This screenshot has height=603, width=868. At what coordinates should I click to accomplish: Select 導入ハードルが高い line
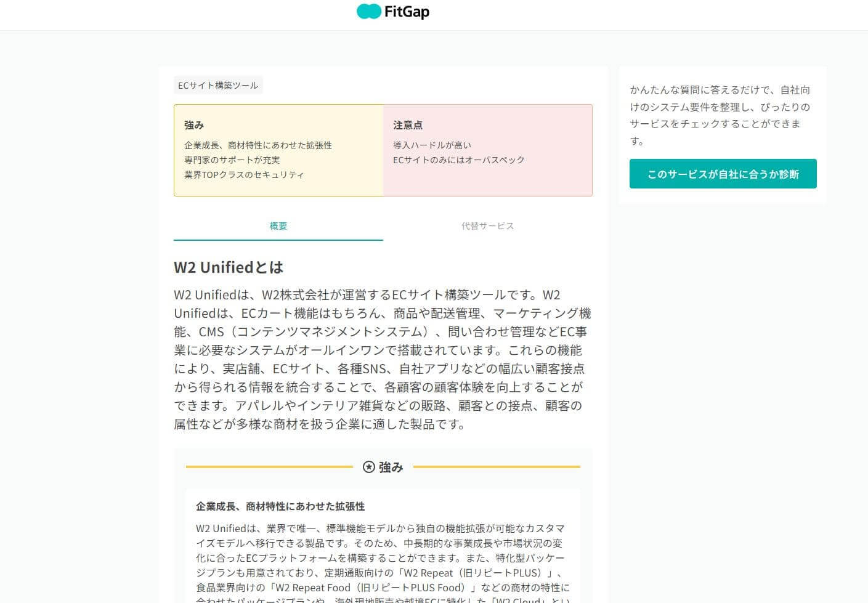(432, 145)
